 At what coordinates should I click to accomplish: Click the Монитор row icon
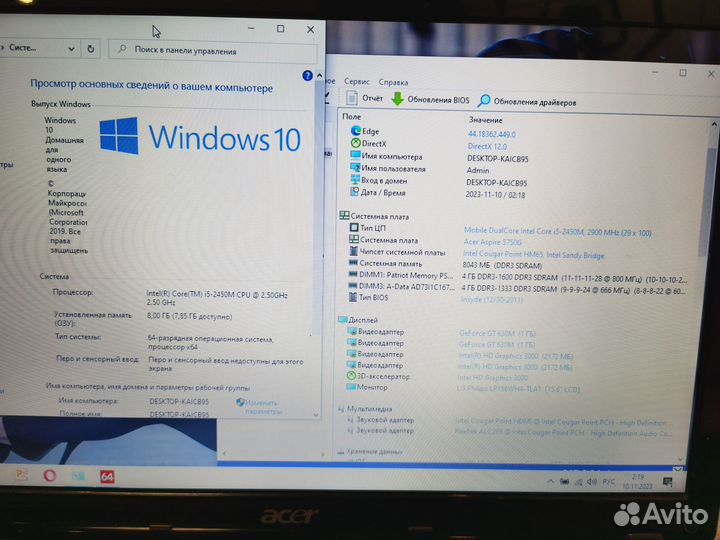351,387
